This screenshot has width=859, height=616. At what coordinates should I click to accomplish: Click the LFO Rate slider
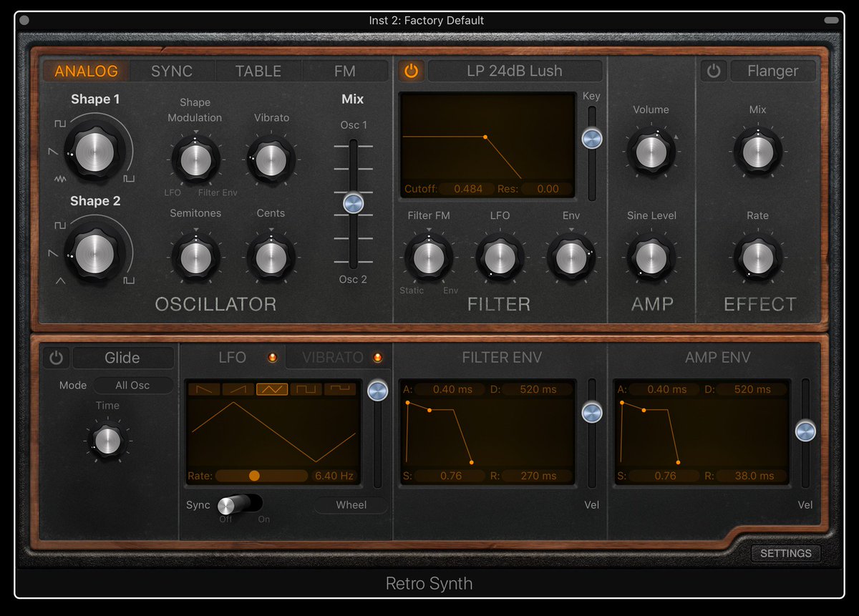click(261, 475)
